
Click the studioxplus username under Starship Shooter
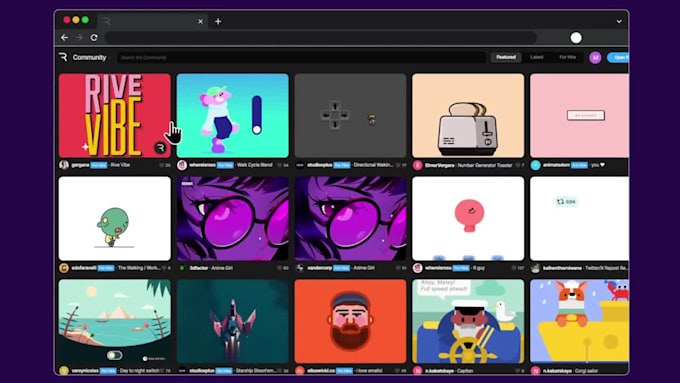[x=202, y=371]
